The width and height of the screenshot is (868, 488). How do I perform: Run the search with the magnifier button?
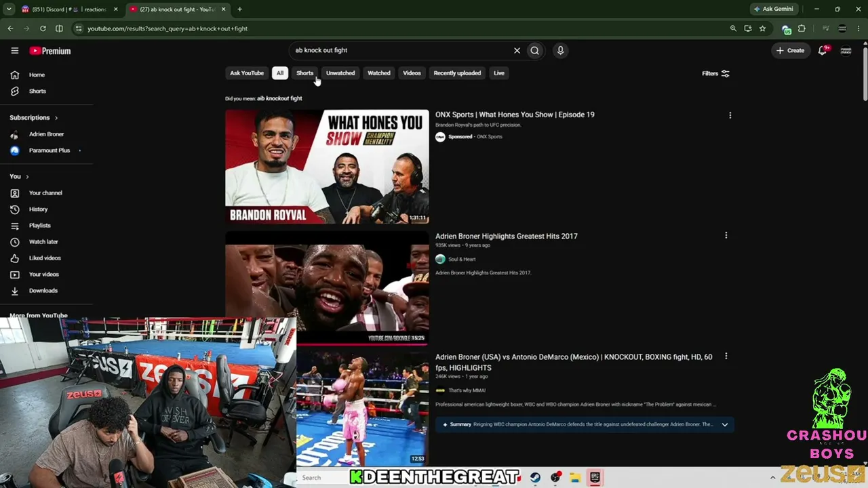(x=535, y=50)
